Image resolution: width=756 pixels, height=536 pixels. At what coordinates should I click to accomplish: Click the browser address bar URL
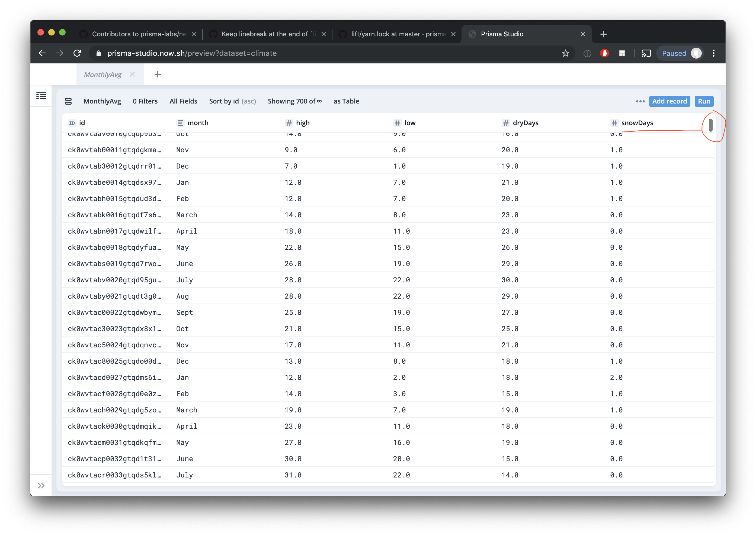(191, 53)
